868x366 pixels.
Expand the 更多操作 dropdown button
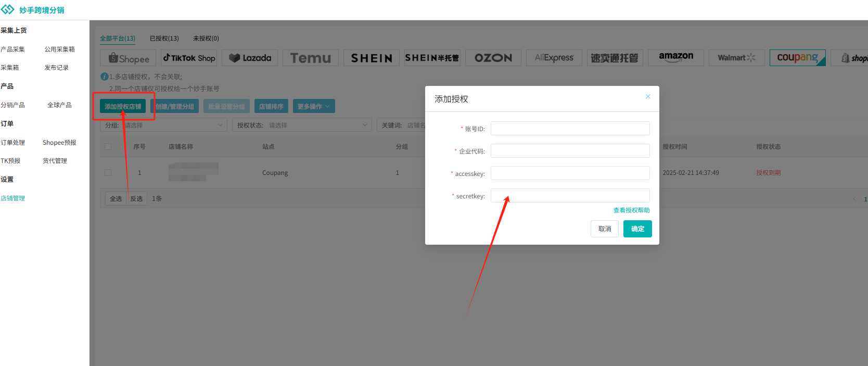coord(314,106)
